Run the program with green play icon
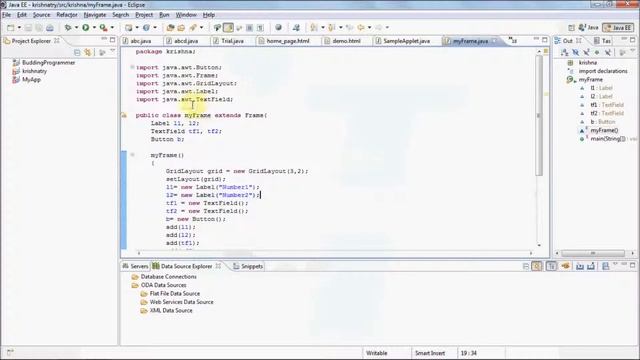Viewport: 640px width, 360px height. coord(86,28)
